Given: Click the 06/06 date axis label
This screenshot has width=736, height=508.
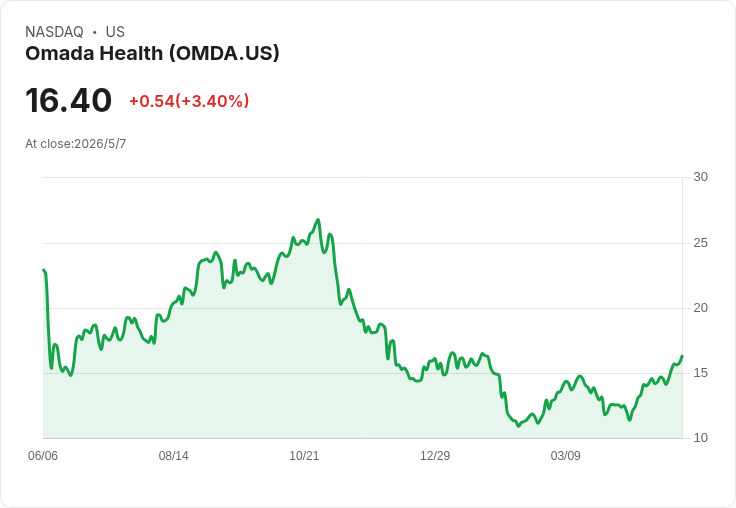Looking at the screenshot, I should [x=43, y=456].
